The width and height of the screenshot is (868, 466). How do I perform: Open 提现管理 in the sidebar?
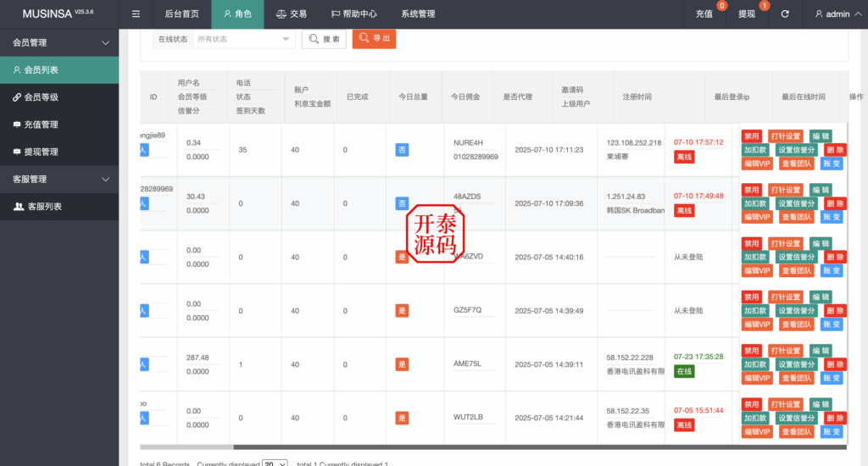point(59,152)
